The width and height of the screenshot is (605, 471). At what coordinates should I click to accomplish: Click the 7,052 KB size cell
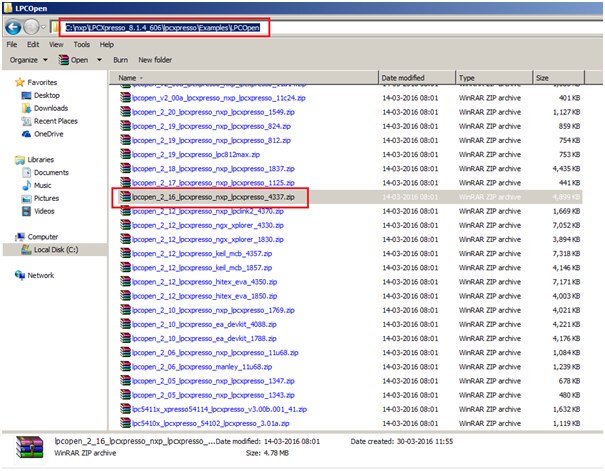point(566,225)
